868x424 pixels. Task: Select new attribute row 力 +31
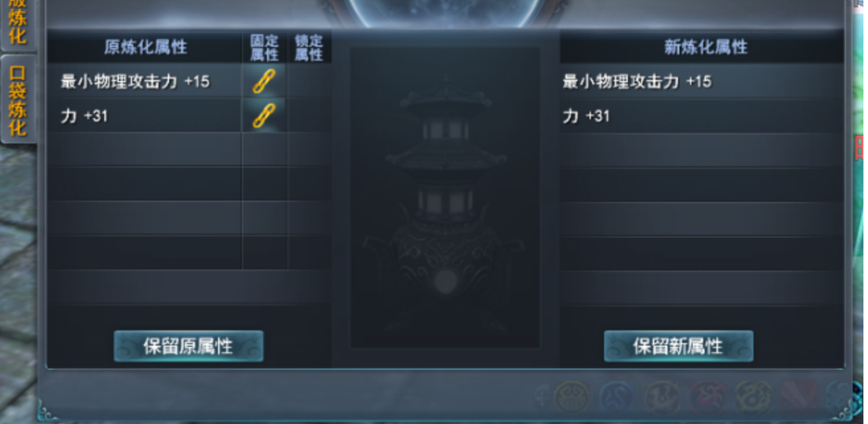(701, 116)
